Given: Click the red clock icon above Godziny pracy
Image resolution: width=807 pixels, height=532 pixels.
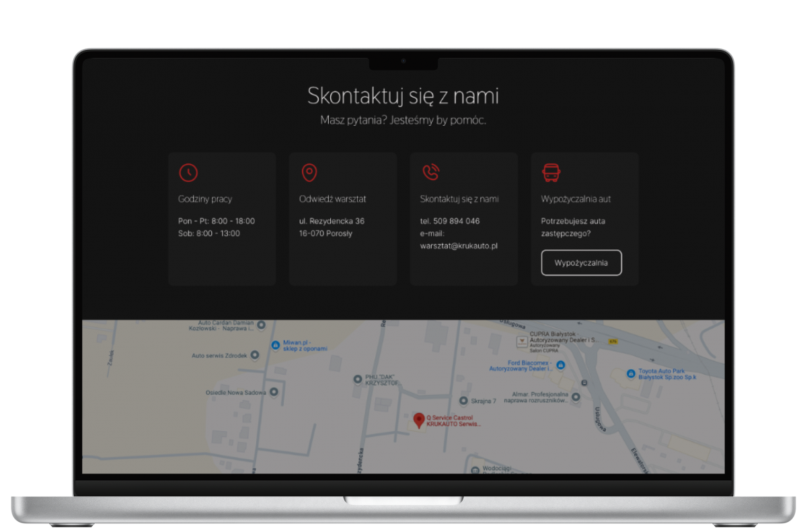Looking at the screenshot, I should (x=188, y=173).
